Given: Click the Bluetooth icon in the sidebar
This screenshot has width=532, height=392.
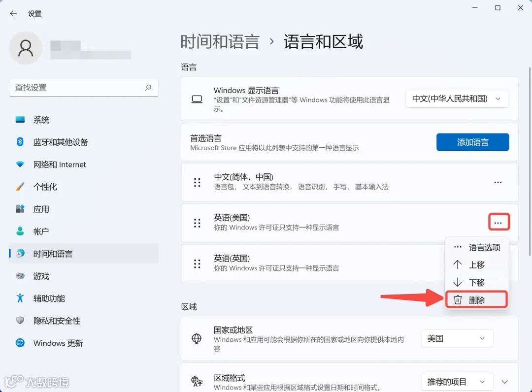Looking at the screenshot, I should (x=20, y=142).
